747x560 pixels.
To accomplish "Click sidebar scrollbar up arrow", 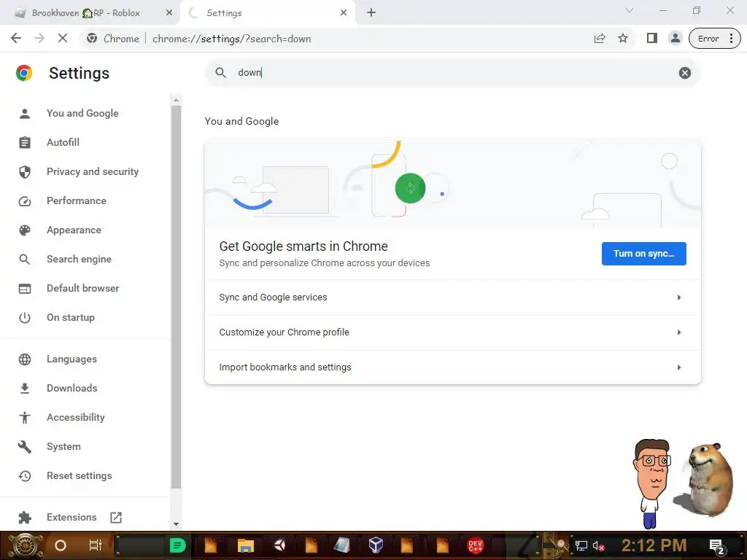I will 176,99.
